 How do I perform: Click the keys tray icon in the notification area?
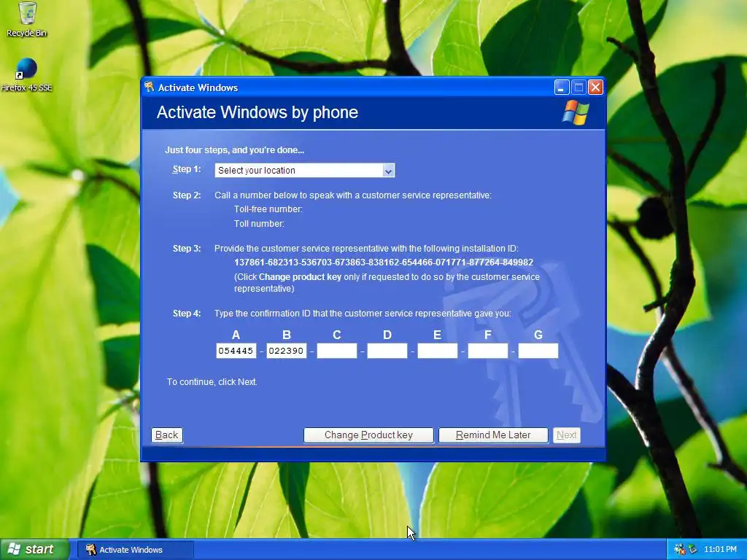coord(679,550)
